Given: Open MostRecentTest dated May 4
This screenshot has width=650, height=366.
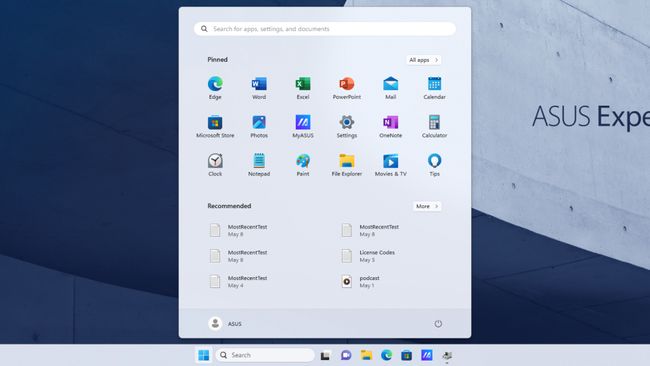Looking at the screenshot, I should pyautogui.click(x=238, y=281).
